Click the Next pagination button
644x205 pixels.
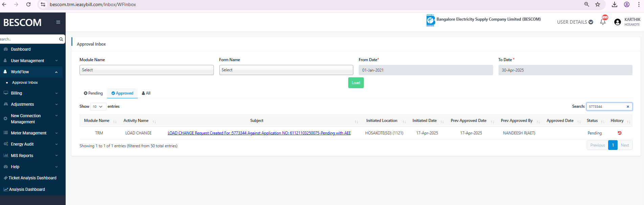[x=625, y=145]
